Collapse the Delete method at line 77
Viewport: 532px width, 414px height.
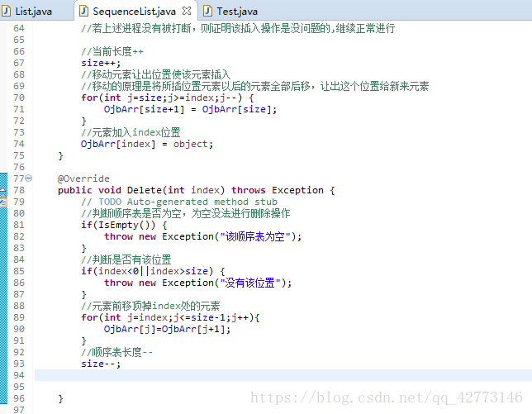point(29,178)
